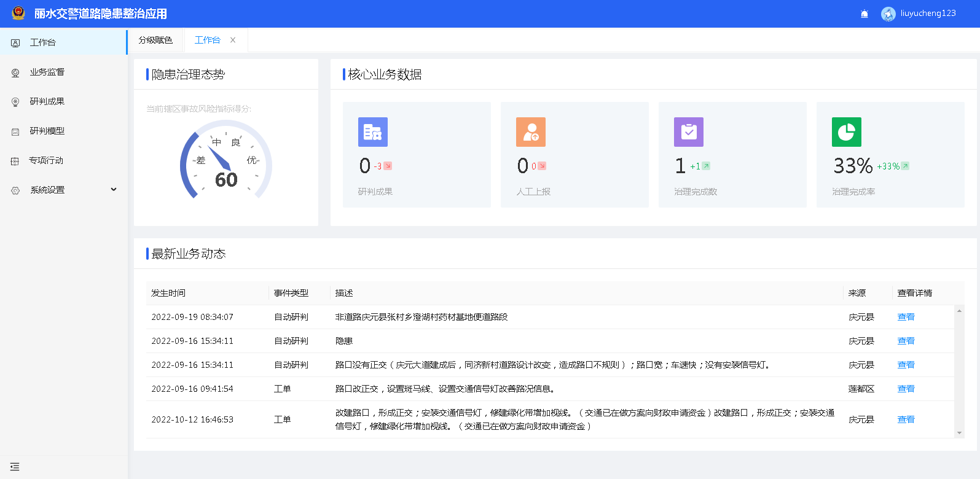Select 研判模型 in the sidebar

coord(64,131)
